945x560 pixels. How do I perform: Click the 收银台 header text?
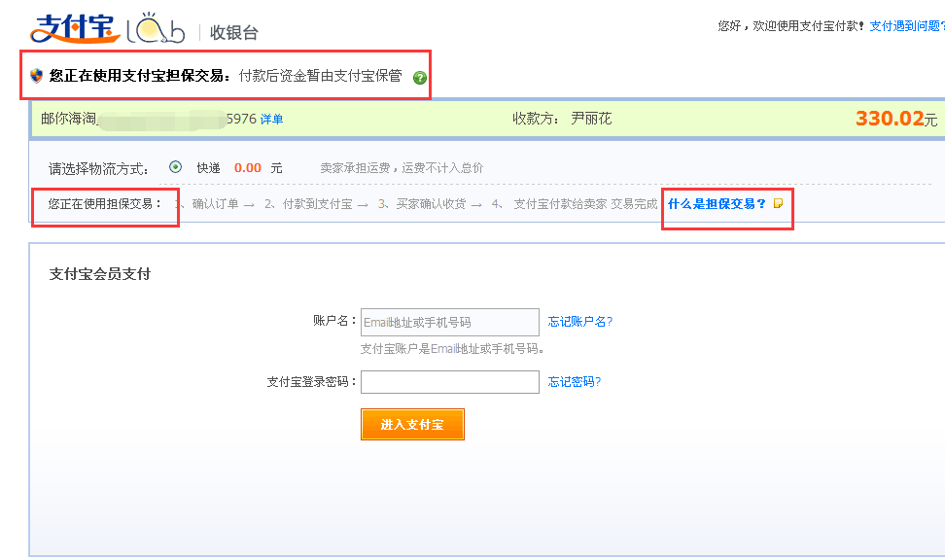234,32
